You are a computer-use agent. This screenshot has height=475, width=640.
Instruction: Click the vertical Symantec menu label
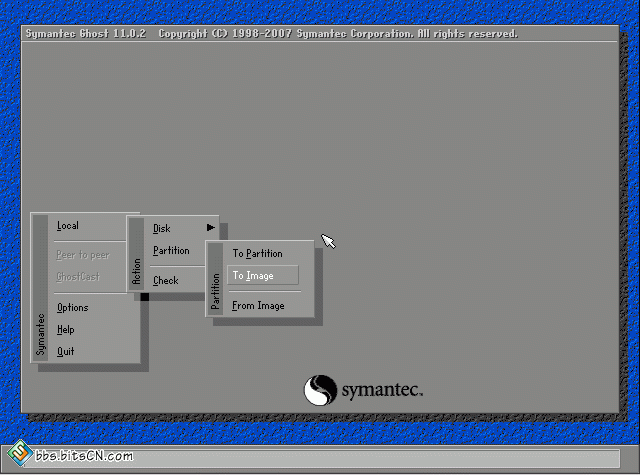pos(40,334)
